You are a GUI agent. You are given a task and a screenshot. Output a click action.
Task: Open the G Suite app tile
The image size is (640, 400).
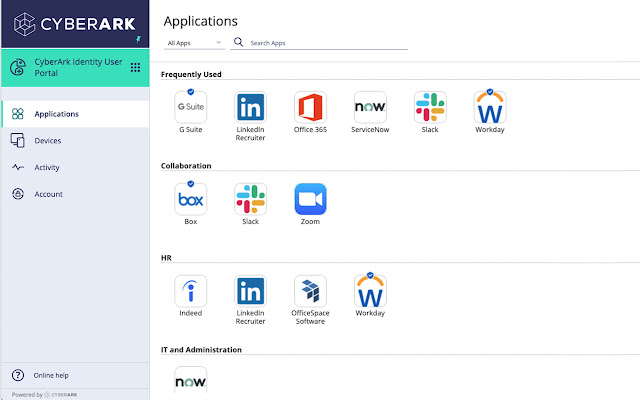click(191, 107)
